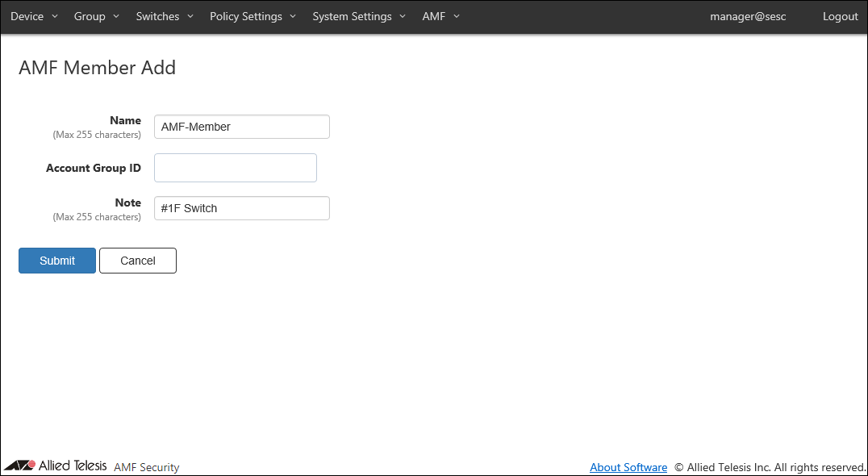
Task: Expand the chevron arrow beside Group
Action: click(x=116, y=16)
